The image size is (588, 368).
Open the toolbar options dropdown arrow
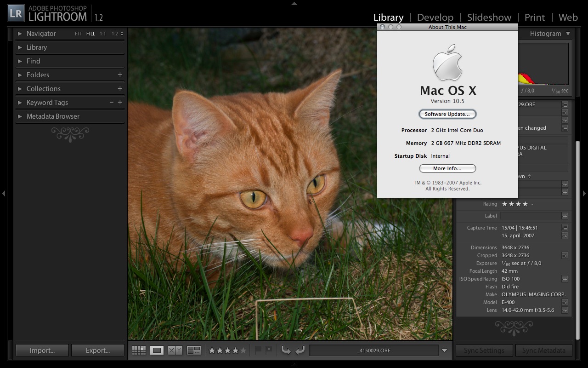pyautogui.click(x=444, y=351)
